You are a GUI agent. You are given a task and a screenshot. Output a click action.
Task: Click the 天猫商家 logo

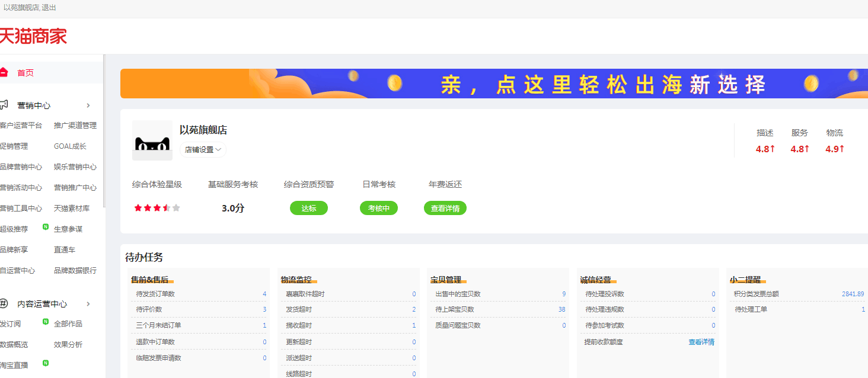click(x=33, y=36)
